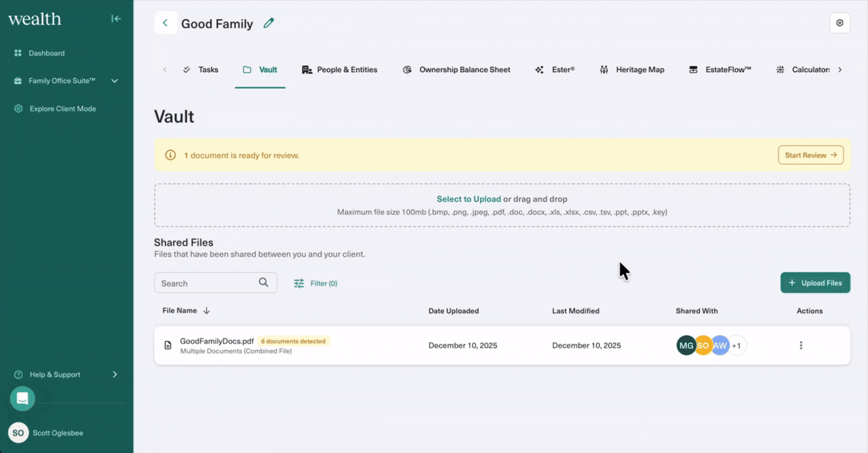Click the pencil icon to rename Good Family

tap(269, 24)
